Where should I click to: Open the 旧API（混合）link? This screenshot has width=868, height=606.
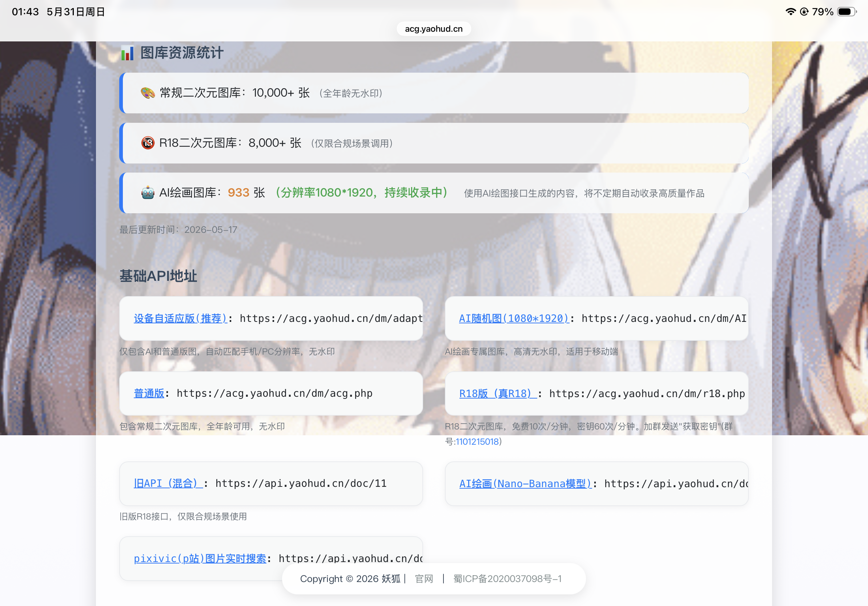(168, 483)
